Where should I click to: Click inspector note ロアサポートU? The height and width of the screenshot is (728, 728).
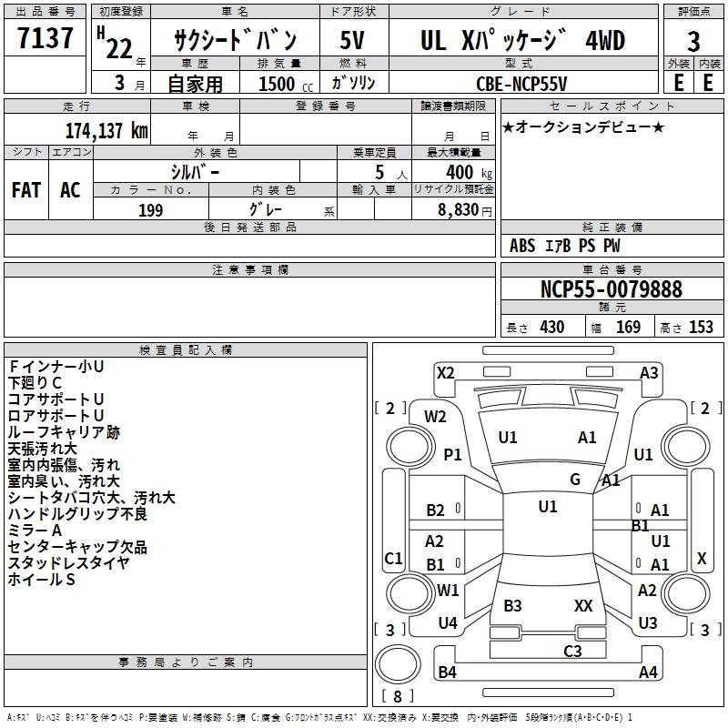(56, 416)
